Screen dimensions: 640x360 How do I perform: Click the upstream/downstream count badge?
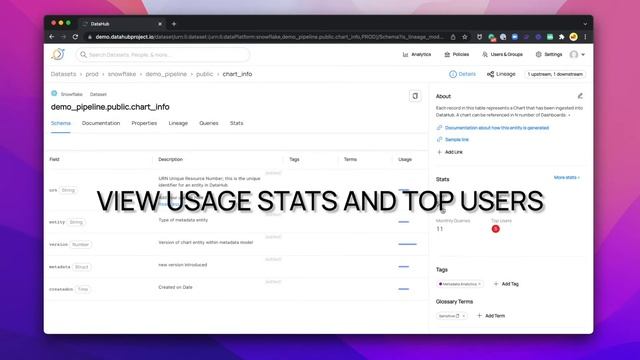555,74
